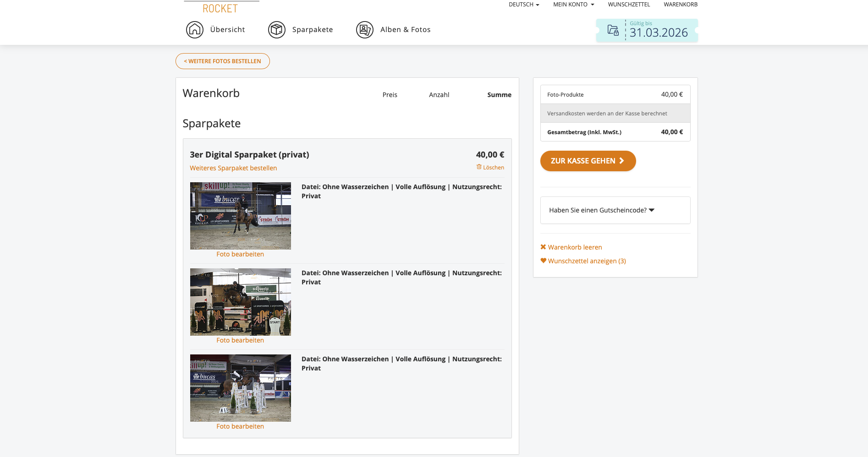Follow the Weiteres Sparpaket bestellen link
Image resolution: width=868 pixels, height=457 pixels.
(x=233, y=168)
